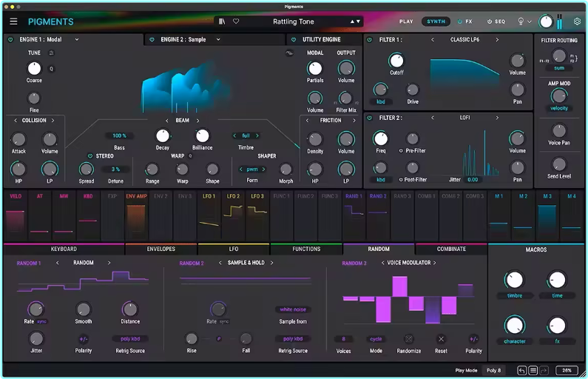Toggle SEQ power button in header
This screenshot has height=379, width=588.
click(490, 21)
